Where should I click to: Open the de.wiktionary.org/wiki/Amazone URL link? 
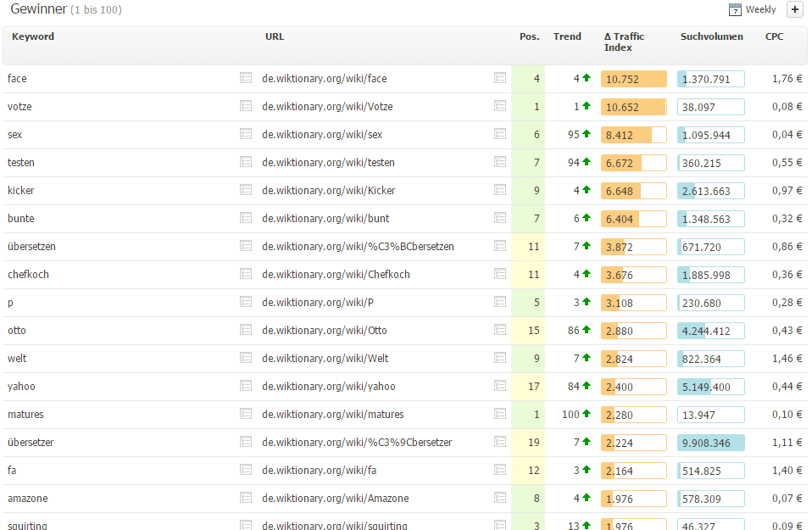tap(335, 499)
